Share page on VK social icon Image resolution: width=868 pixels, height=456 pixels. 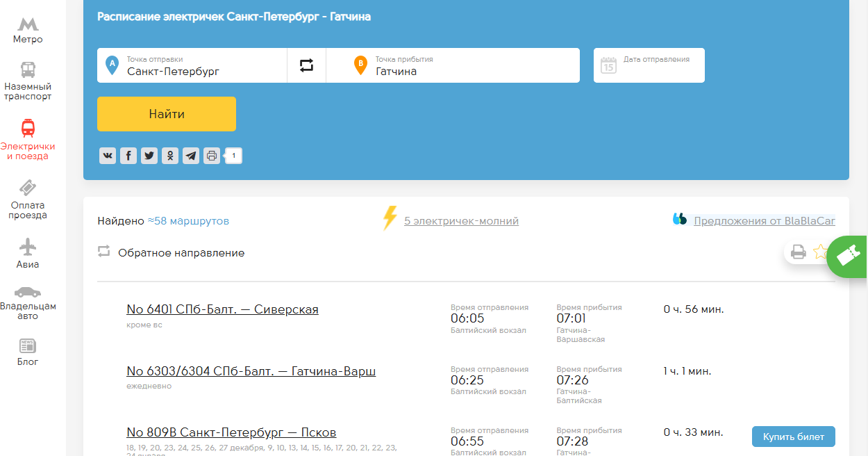click(x=108, y=156)
